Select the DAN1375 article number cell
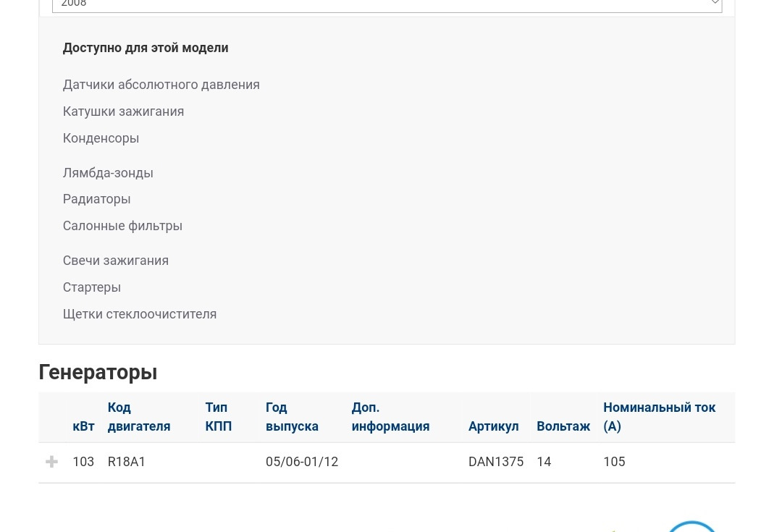 pos(496,462)
